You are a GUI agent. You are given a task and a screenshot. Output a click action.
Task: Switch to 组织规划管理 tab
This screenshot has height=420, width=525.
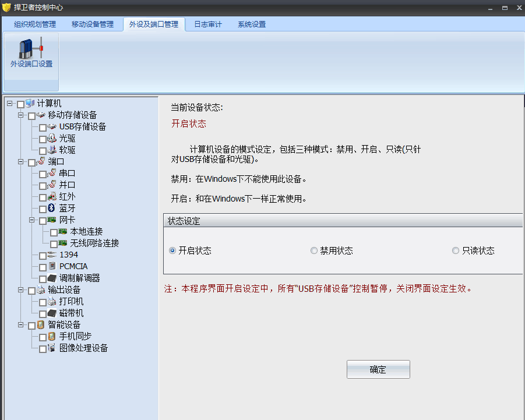35,24
